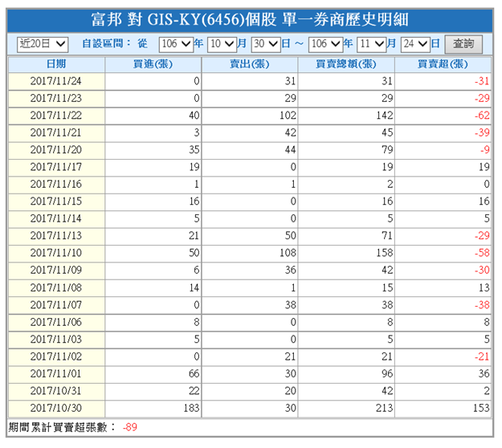
Task: Select the date cell 2017/11/24
Action: coord(56,81)
